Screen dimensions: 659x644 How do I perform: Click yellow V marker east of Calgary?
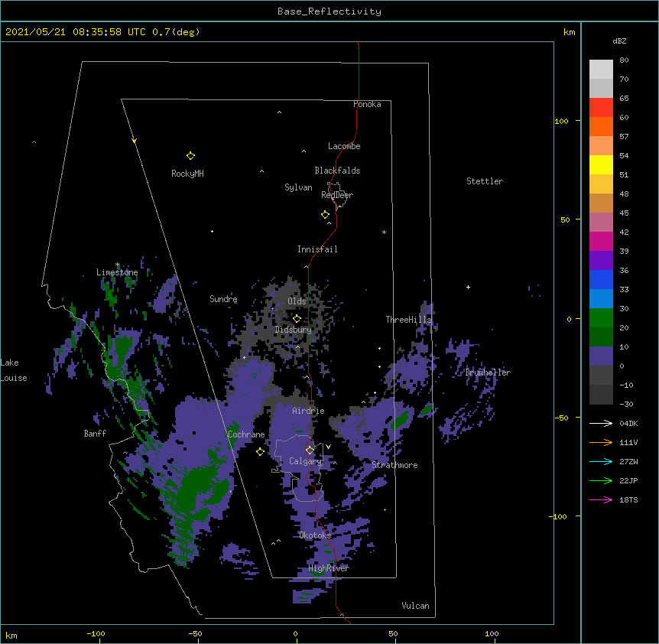[x=328, y=447]
